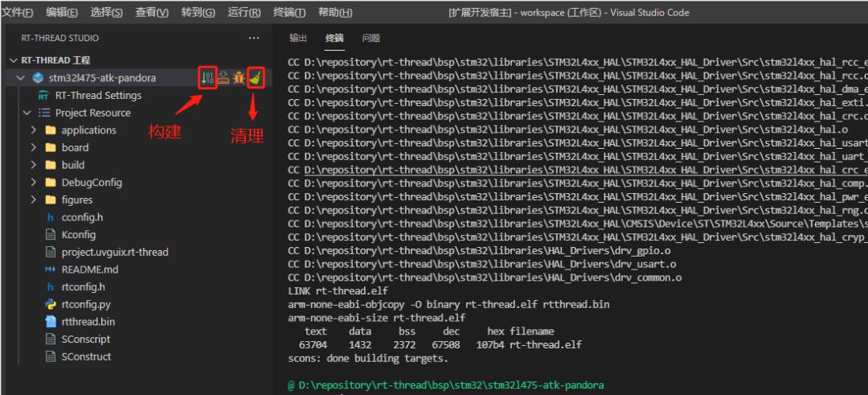The image size is (868, 395).
Task: Click the underlined stm32l4xx_hal_crc path link
Action: tap(586, 170)
